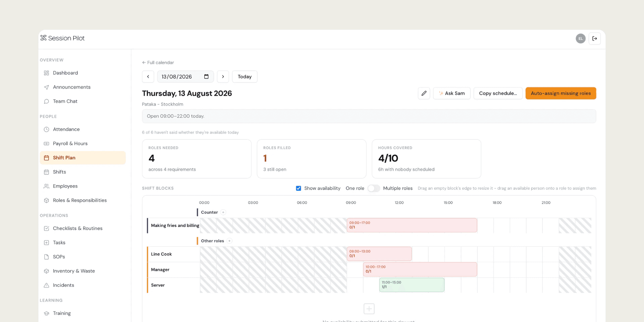Click the Roles Needed card
The image size is (644, 322).
197,159
